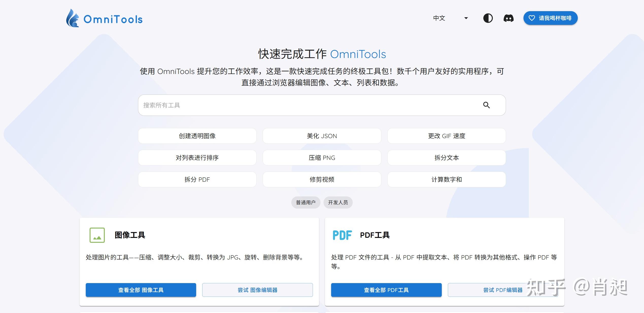Image resolution: width=644 pixels, height=313 pixels.
Task: Open the Discord icon link
Action: pyautogui.click(x=509, y=18)
